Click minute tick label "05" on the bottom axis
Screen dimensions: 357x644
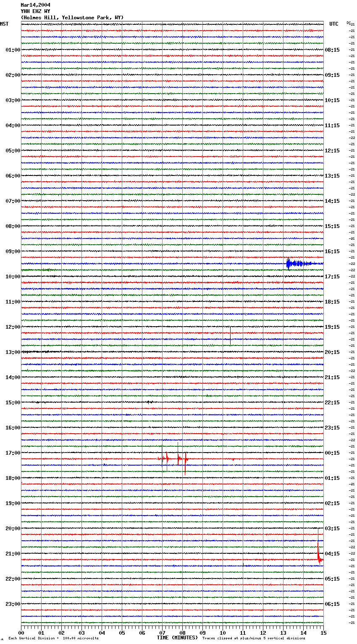pyautogui.click(x=122, y=633)
